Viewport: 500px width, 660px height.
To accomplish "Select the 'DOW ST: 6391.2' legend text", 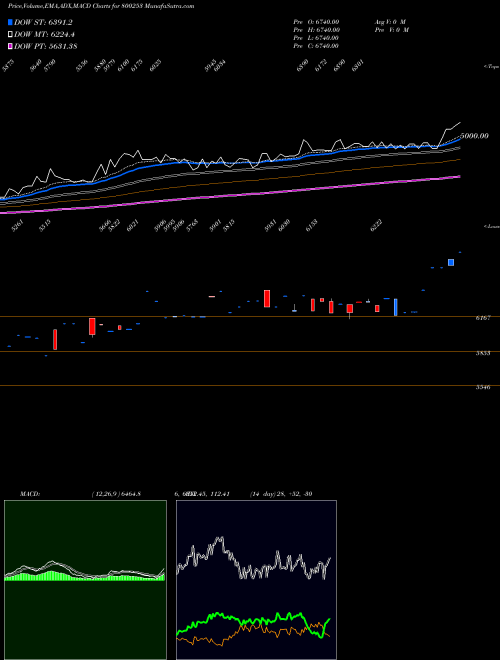I will click(43, 22).
